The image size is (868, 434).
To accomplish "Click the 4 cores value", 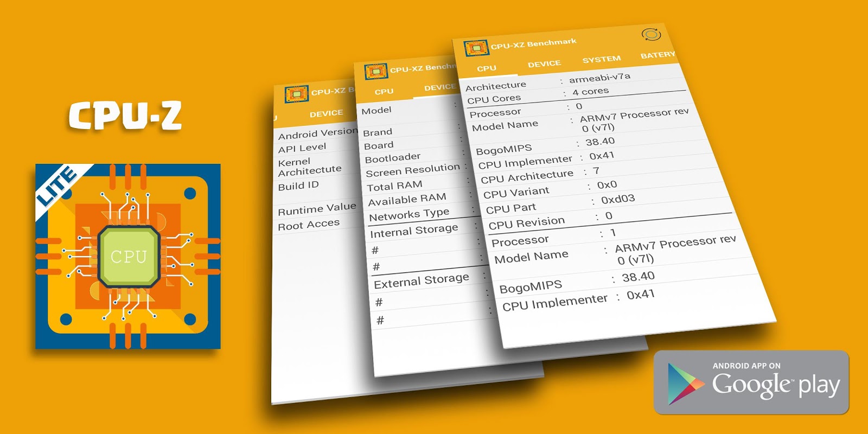I will tap(590, 92).
